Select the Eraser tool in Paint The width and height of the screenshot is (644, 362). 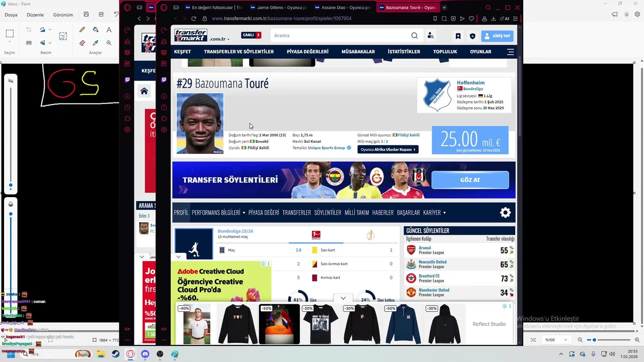82,43
